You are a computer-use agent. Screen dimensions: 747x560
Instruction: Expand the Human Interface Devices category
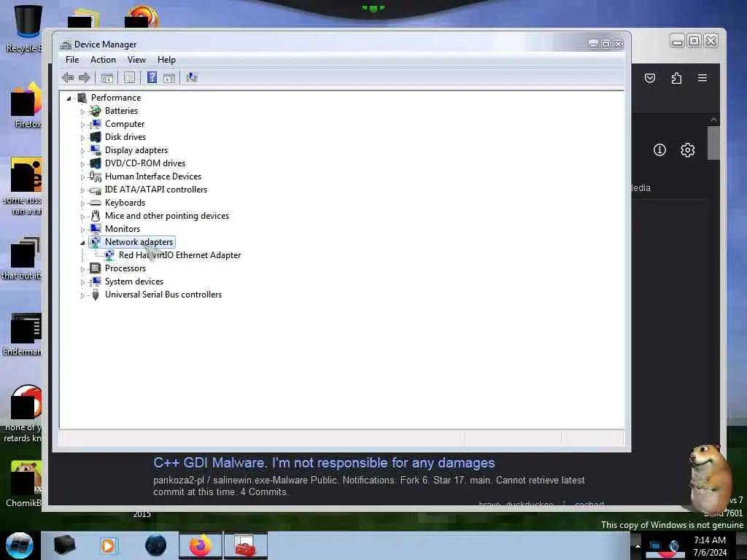(x=82, y=177)
